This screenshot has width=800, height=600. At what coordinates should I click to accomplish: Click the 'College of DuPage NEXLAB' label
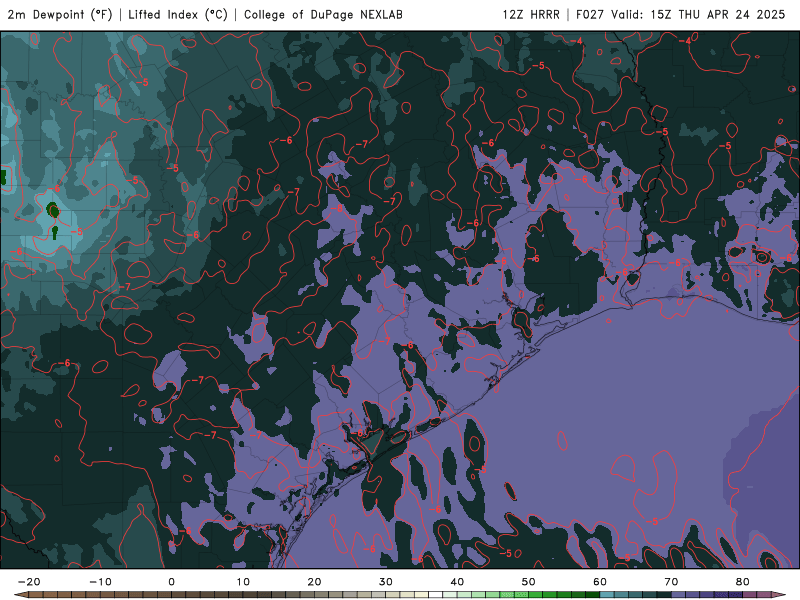323,14
